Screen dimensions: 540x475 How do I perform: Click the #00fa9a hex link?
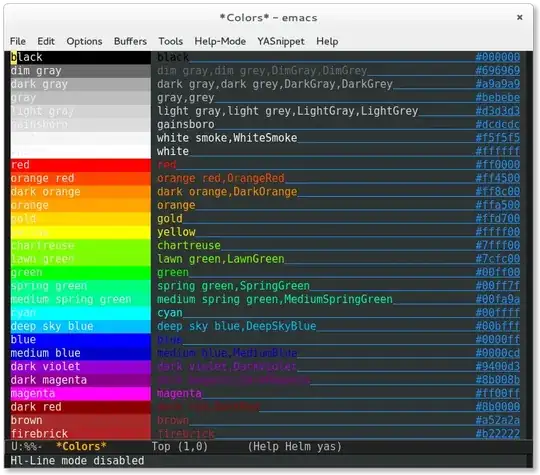tap(498, 299)
